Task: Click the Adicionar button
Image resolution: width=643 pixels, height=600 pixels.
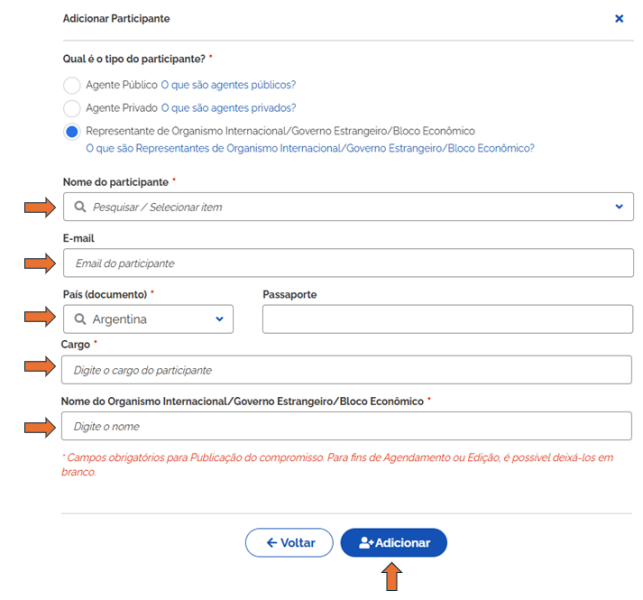Action: 394,543
